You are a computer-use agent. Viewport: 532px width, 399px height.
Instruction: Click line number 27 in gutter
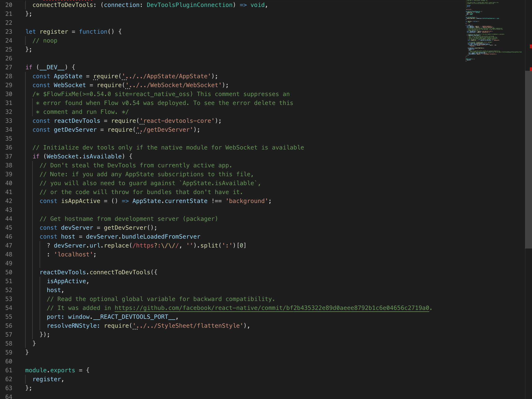coord(9,67)
